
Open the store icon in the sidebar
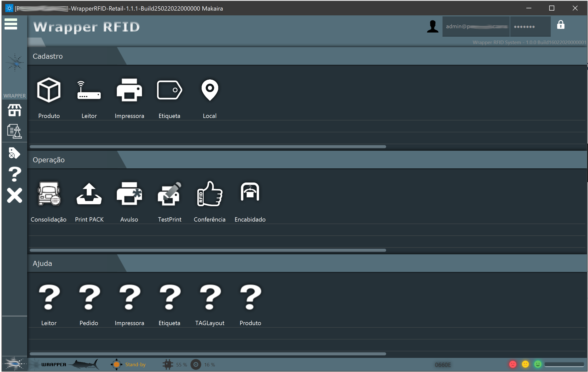(x=14, y=110)
